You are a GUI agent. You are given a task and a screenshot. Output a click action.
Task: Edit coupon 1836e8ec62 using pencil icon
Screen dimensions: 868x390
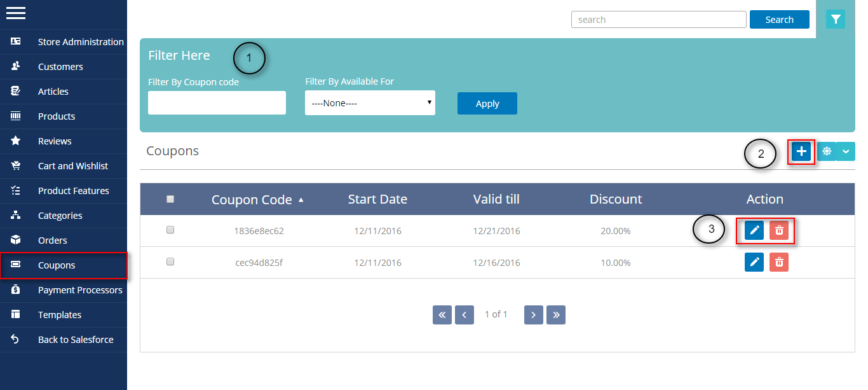tap(754, 230)
